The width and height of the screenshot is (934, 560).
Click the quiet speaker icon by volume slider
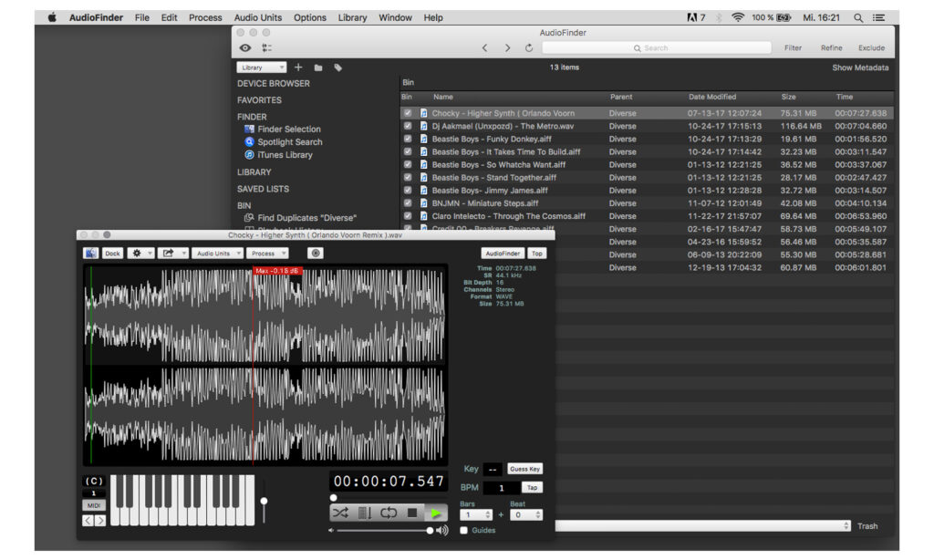331,530
